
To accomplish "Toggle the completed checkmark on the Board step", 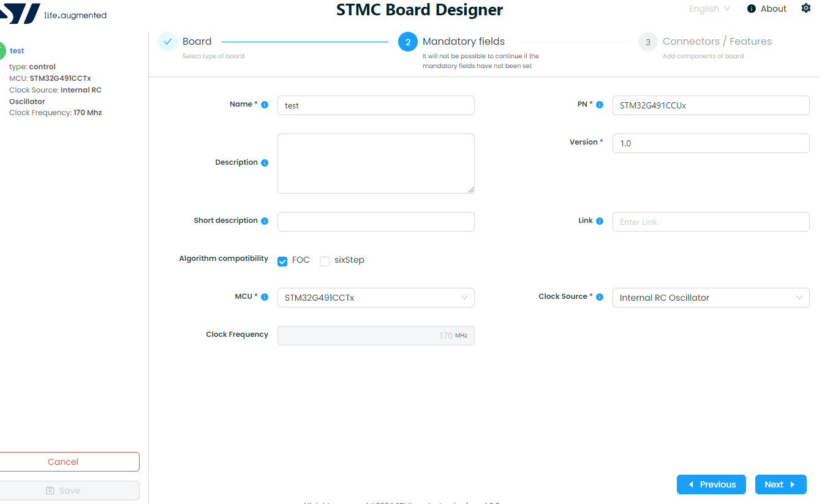I will pos(167,42).
